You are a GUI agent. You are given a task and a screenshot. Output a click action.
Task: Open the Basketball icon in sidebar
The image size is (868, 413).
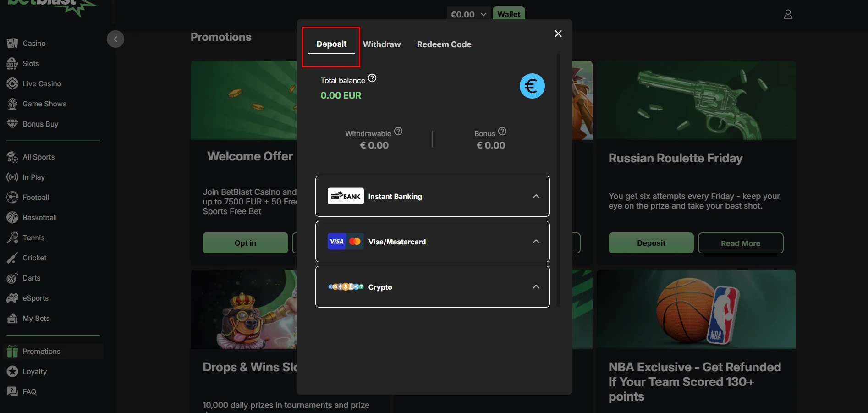point(12,217)
